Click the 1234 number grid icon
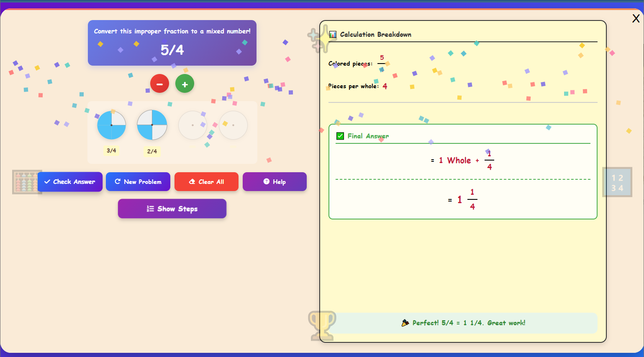Screen dimensions: 644x357 click(x=617, y=182)
